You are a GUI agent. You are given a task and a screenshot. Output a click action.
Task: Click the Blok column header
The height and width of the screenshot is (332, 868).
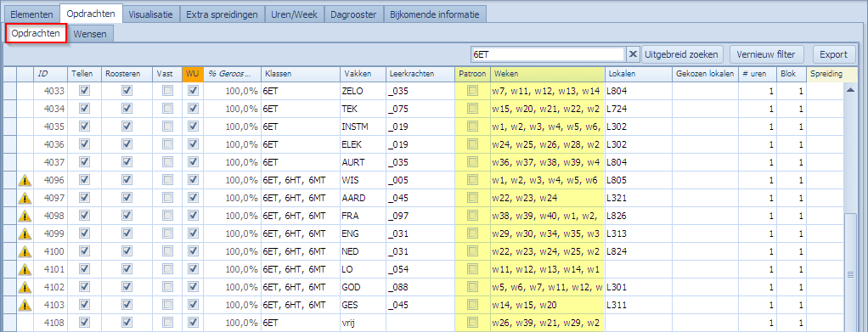(x=792, y=74)
